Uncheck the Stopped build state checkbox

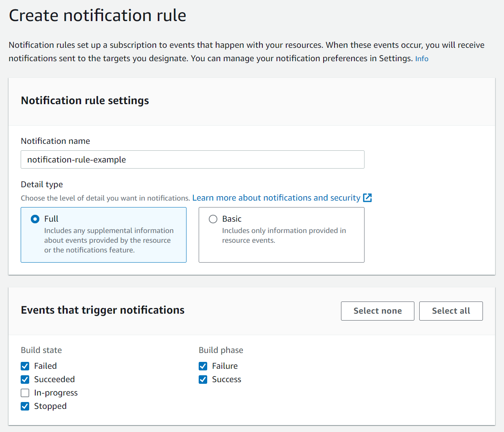pyautogui.click(x=25, y=406)
